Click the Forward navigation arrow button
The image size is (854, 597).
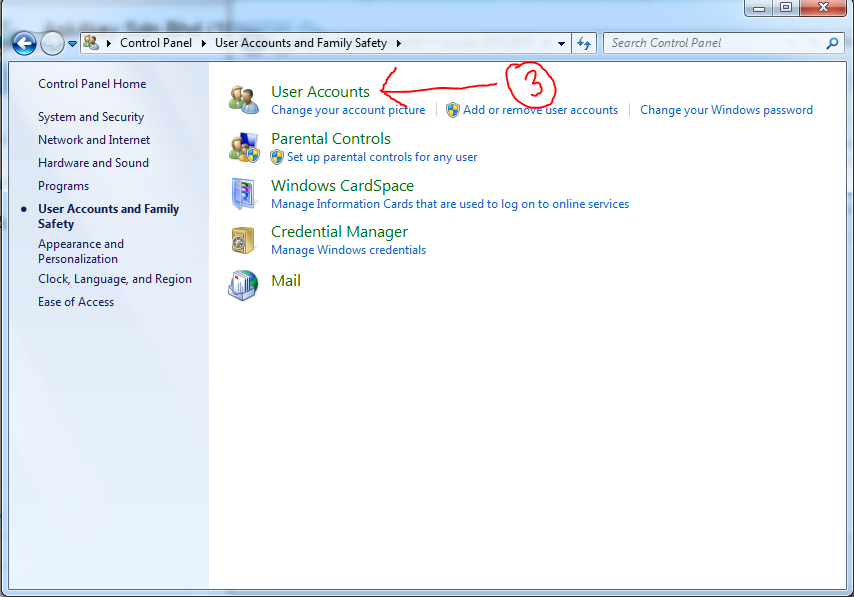52,44
